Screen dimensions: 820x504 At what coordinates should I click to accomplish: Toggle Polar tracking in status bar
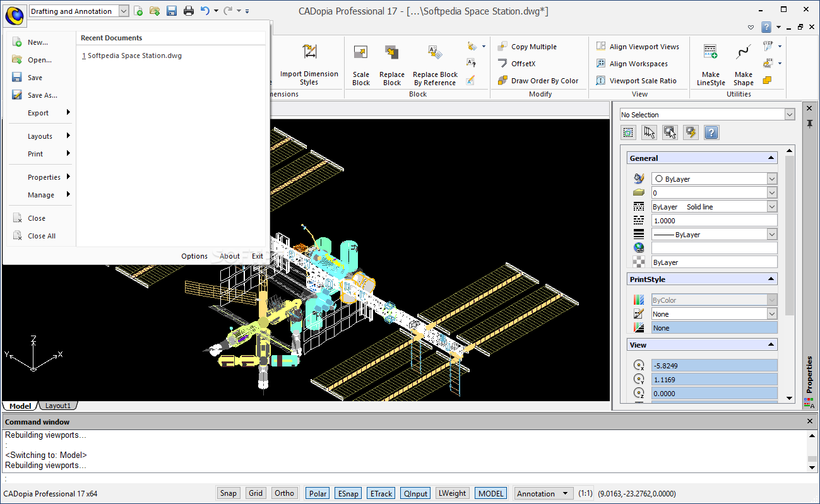[318, 493]
